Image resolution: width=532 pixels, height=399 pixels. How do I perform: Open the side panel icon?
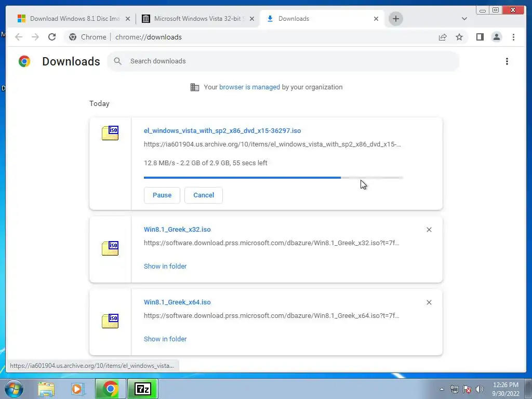pos(480,37)
